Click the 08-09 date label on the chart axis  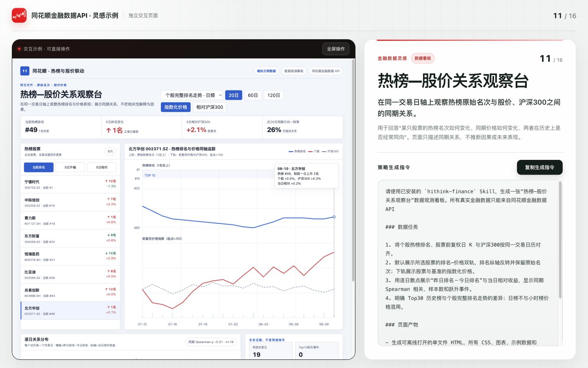(324, 324)
